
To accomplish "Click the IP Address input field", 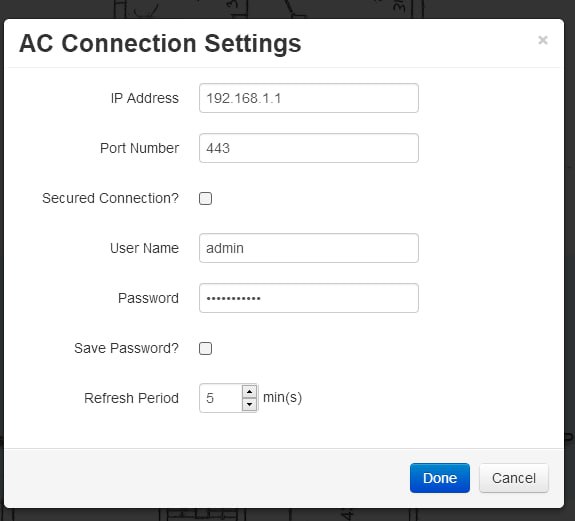I will (309, 98).
